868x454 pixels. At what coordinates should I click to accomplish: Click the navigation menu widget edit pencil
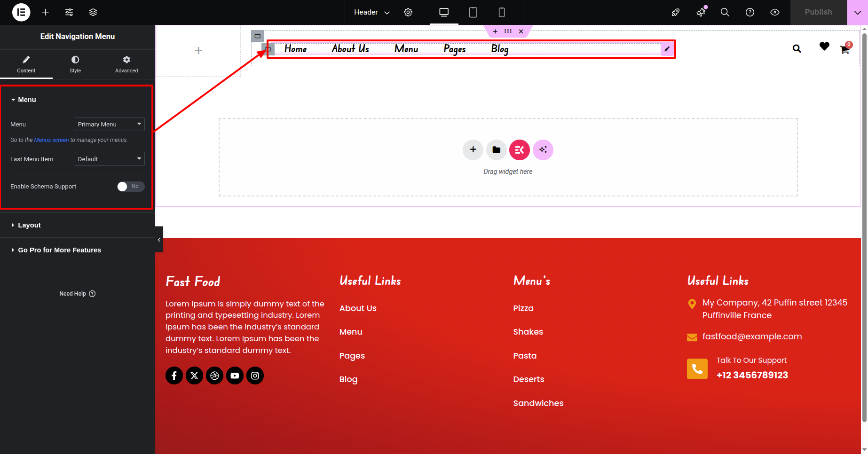[x=667, y=49]
